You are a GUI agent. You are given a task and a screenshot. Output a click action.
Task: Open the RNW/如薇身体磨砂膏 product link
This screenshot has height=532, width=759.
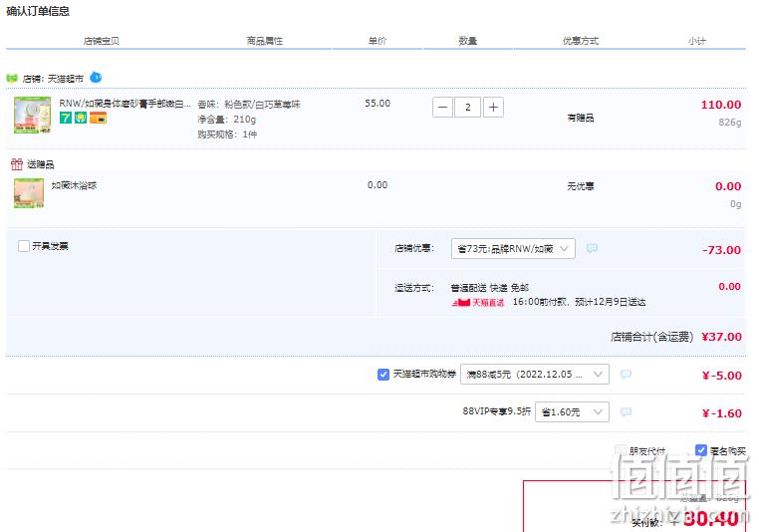(x=125, y=103)
